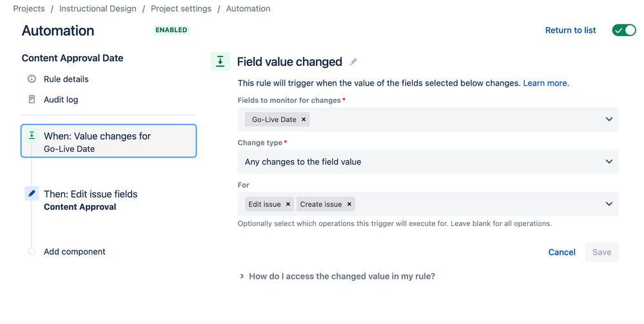Viewport: 644px width, 324px height.
Task: Click the Return to list link
Action: [x=571, y=30]
